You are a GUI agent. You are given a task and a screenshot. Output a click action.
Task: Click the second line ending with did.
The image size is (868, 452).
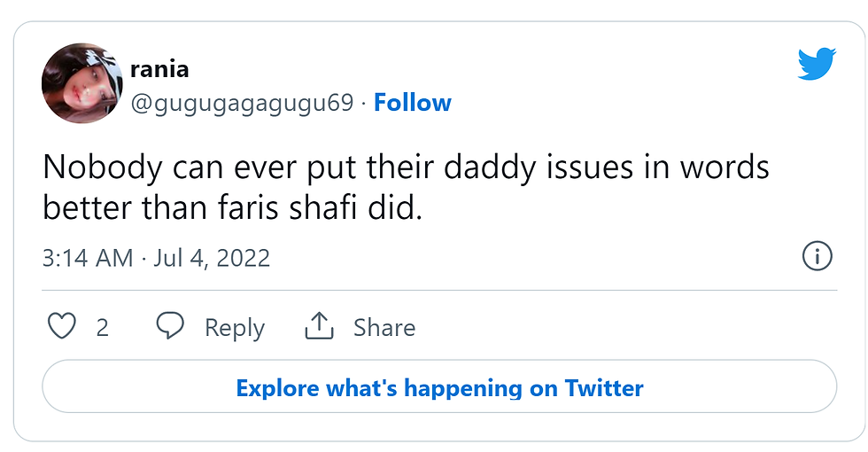click(x=232, y=207)
